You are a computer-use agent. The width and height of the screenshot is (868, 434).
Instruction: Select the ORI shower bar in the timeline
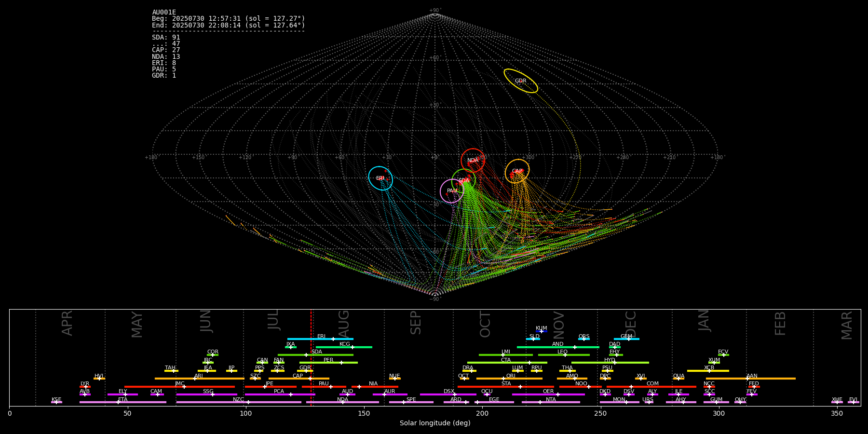509,379
